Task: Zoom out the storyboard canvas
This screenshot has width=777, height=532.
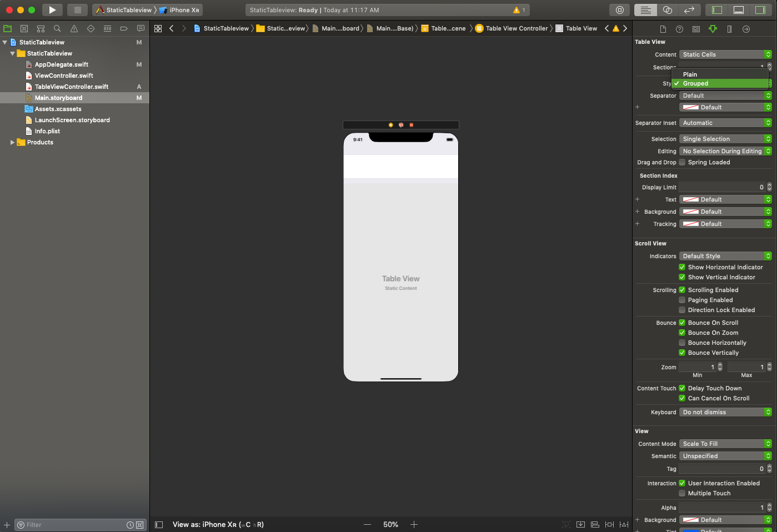Action: [x=367, y=524]
